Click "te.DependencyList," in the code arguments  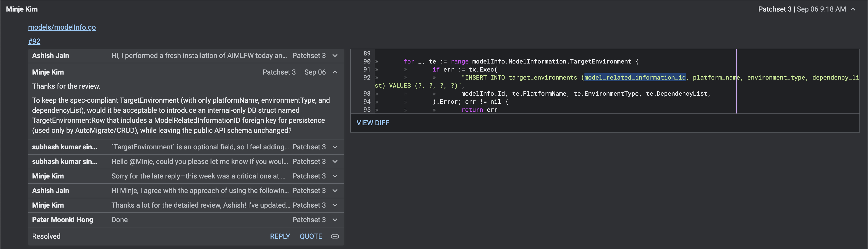(678, 94)
